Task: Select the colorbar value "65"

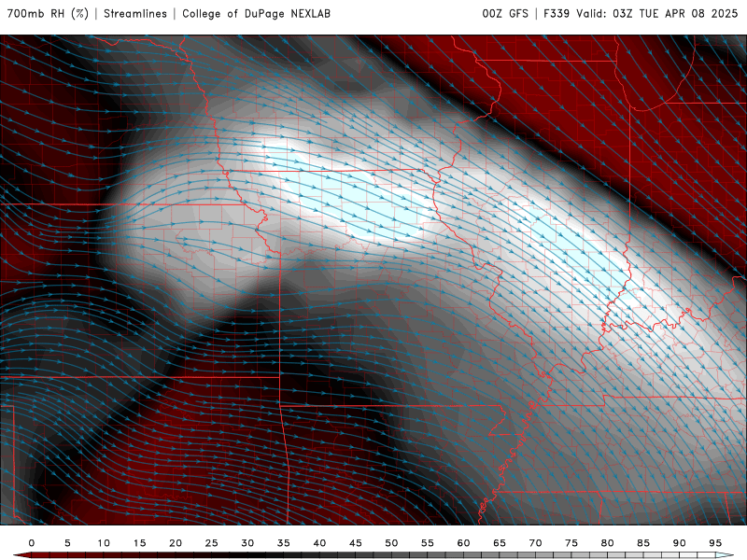Action: 500,543
